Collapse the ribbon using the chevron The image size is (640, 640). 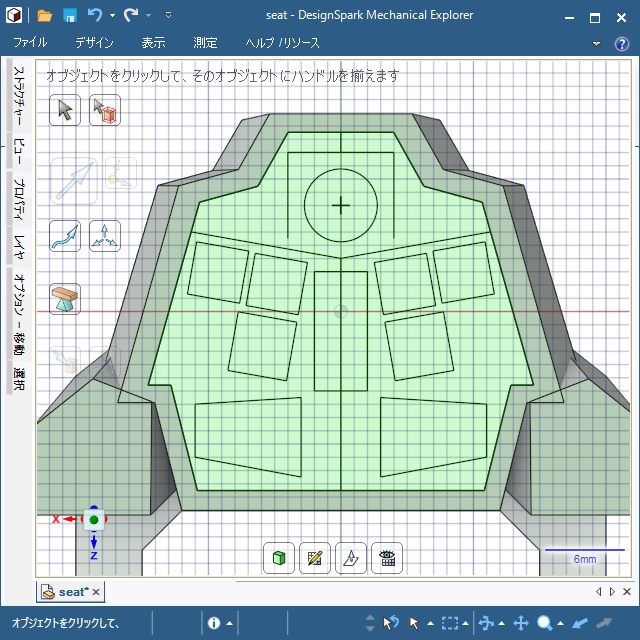pyautogui.click(x=597, y=44)
